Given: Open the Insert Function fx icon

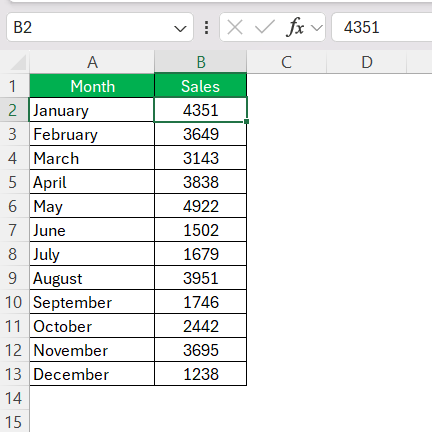Looking at the screenshot, I should tap(295, 27).
